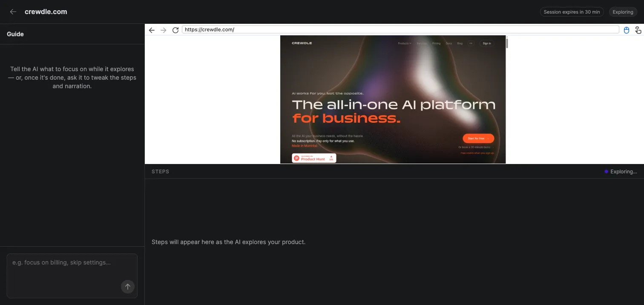
Task: Click the embedded page vertical scrollbar
Action: click(x=507, y=43)
